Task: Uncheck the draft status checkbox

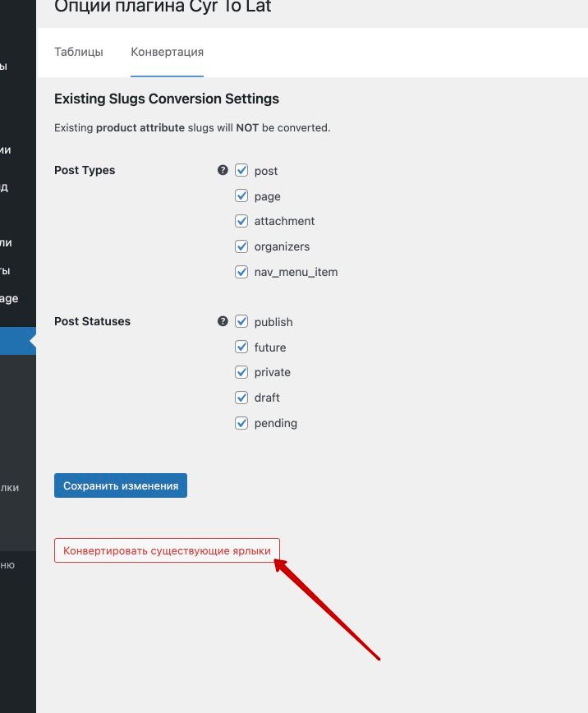Action: [x=241, y=398]
